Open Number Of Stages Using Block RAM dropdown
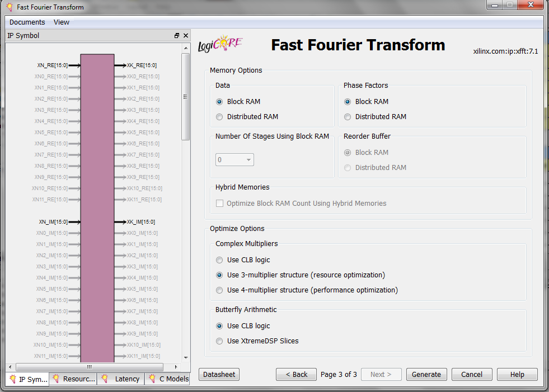 235,160
